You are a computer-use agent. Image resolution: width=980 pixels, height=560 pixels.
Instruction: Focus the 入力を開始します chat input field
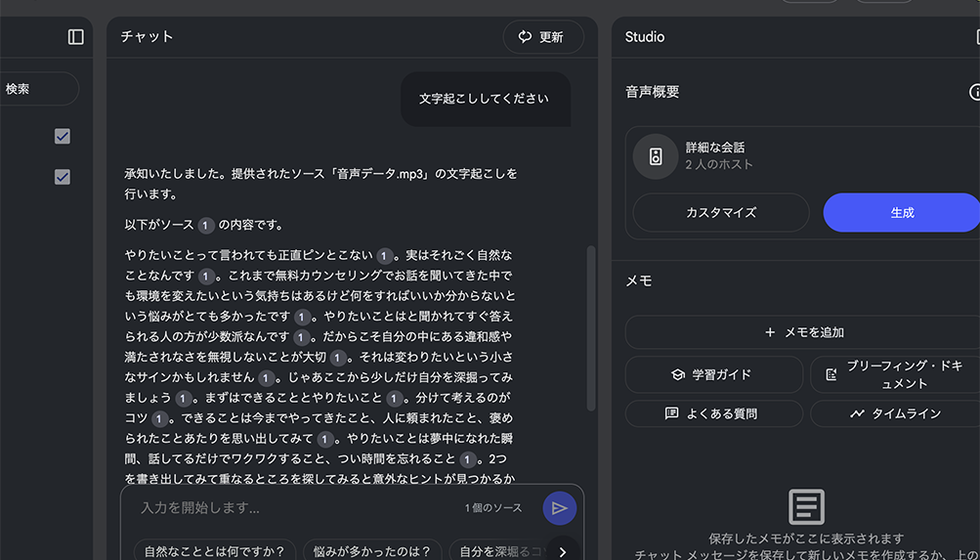tap(294, 508)
